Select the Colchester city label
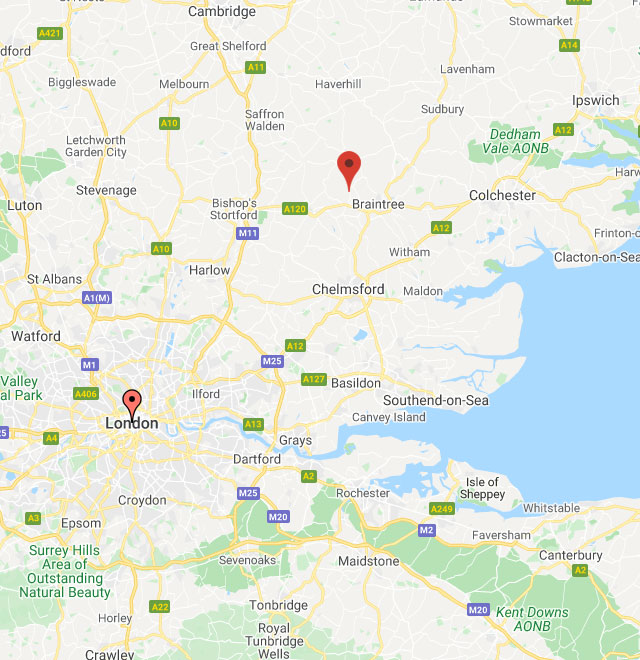 pos(502,195)
